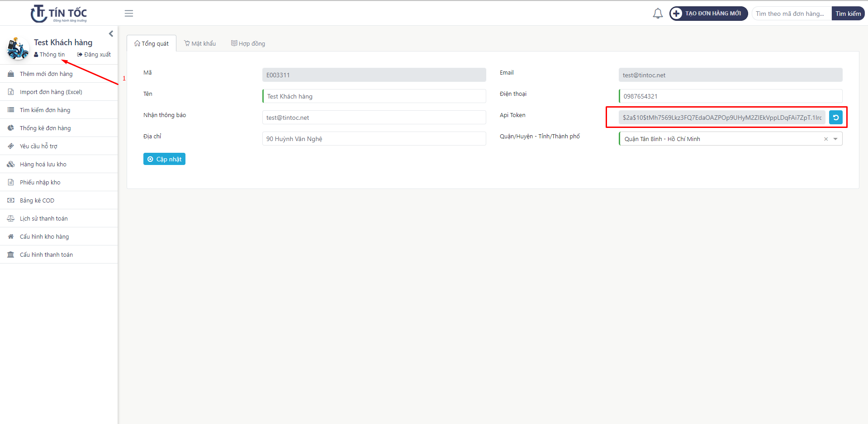This screenshot has height=424, width=868.
Task: Switch to the Mật khẩu tab
Action: click(200, 43)
